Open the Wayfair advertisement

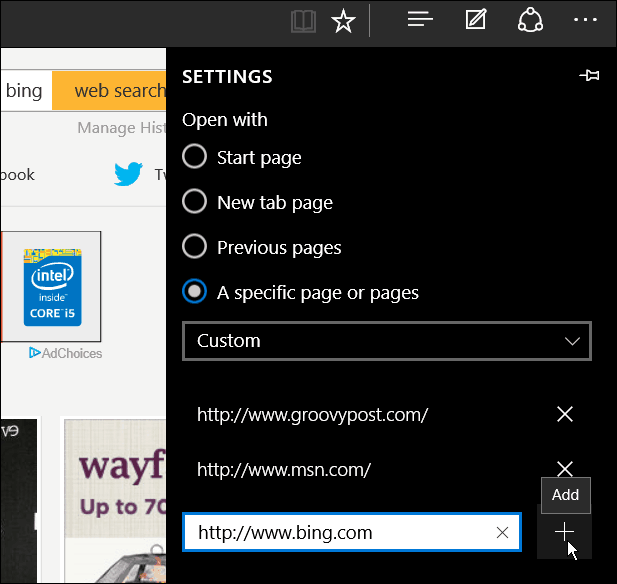(115, 501)
